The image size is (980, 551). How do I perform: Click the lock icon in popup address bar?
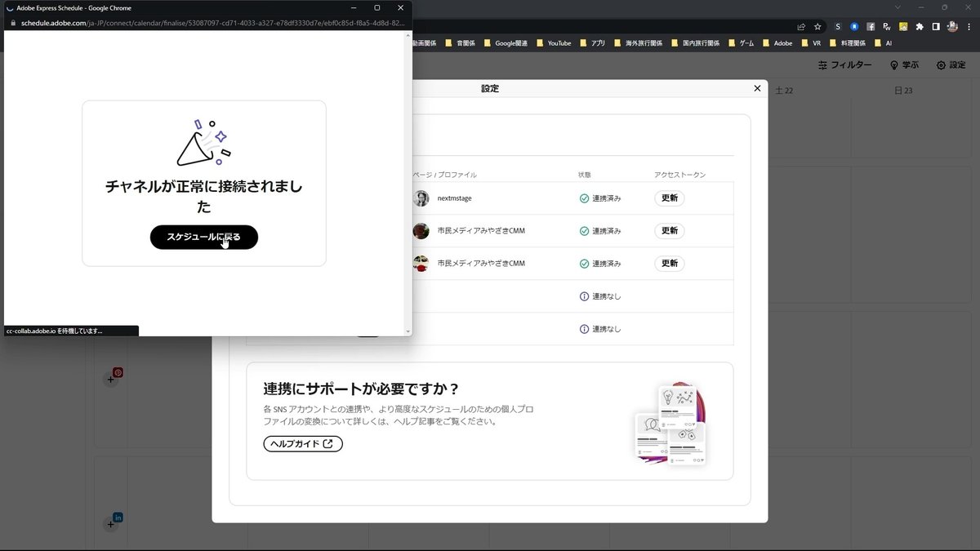[11, 23]
